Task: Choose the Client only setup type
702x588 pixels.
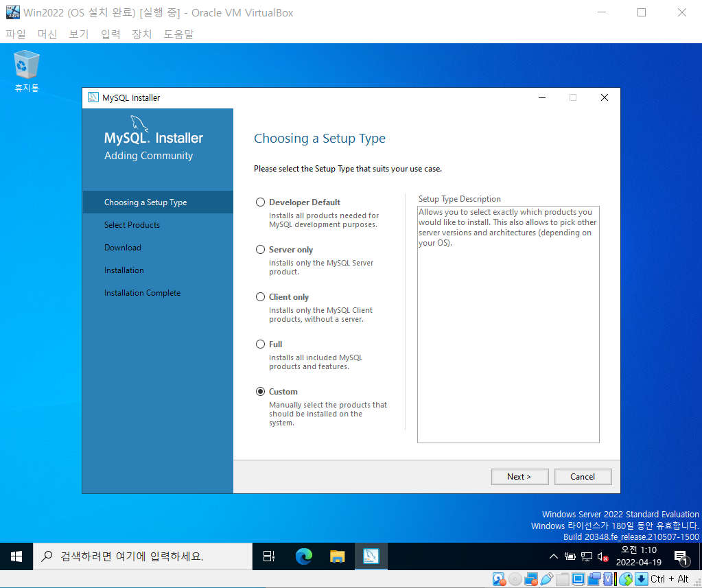Action: pyautogui.click(x=260, y=297)
